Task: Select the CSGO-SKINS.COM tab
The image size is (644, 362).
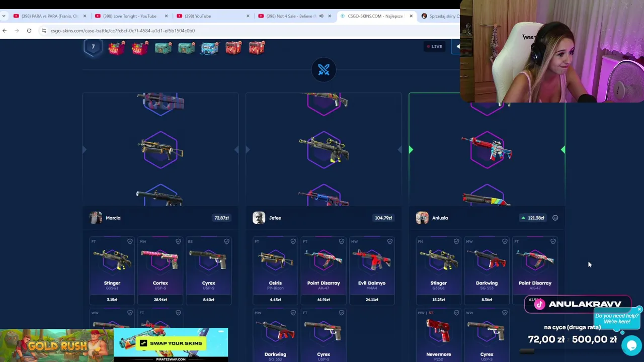Action: click(x=375, y=16)
